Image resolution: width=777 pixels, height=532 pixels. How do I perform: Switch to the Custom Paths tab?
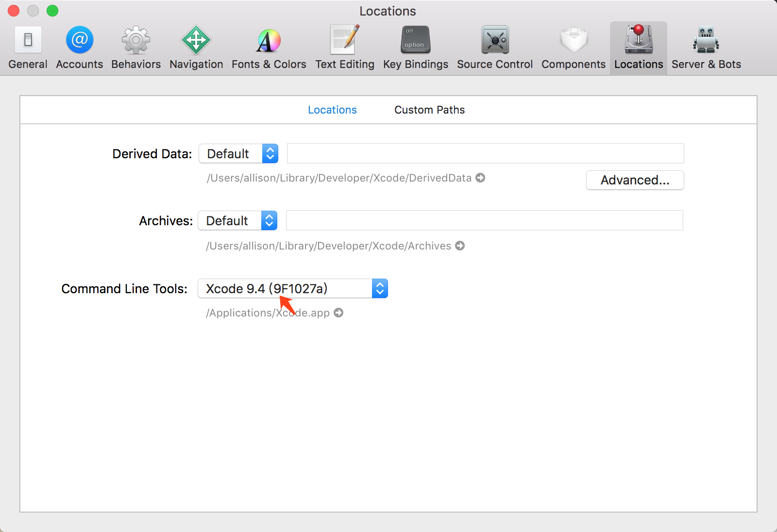coord(429,110)
